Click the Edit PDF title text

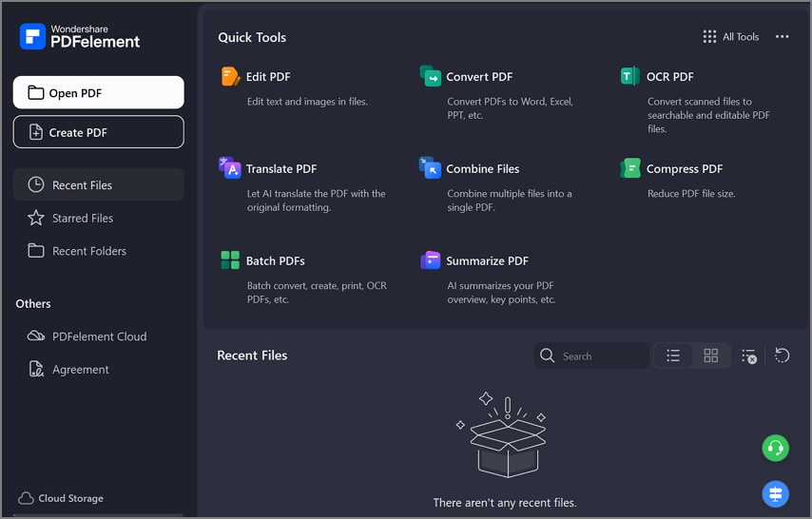click(268, 77)
